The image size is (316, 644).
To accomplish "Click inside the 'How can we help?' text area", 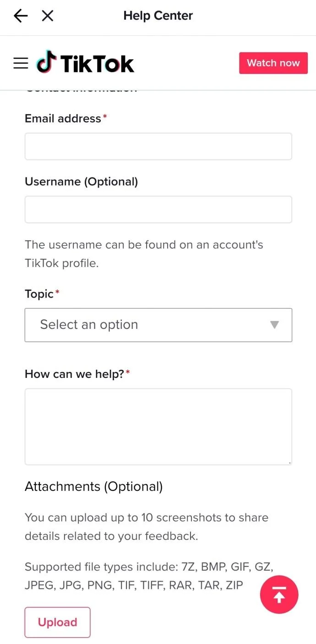I will [158, 427].
